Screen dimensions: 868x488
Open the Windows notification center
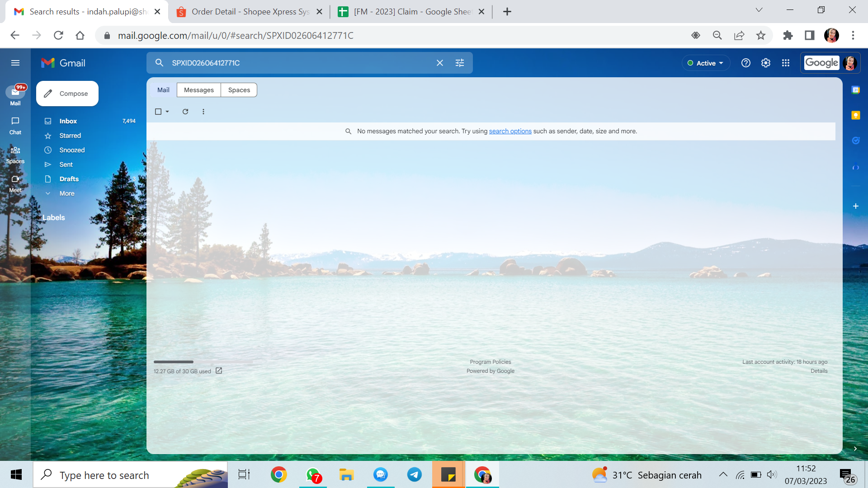point(847,475)
